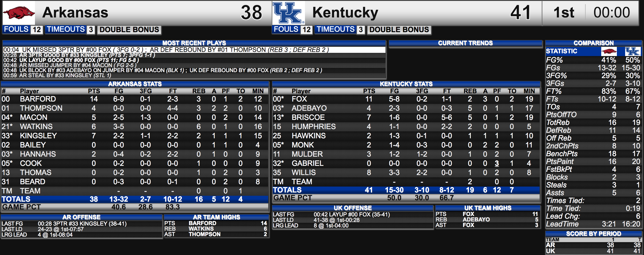Click the Kentucky Totals row
The height and width of the screenshot is (255, 644).
(406, 190)
